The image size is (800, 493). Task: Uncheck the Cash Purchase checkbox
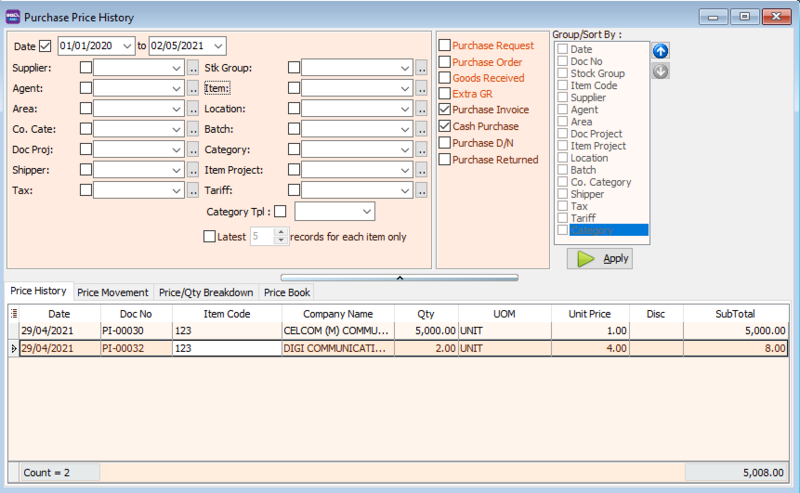(x=445, y=127)
